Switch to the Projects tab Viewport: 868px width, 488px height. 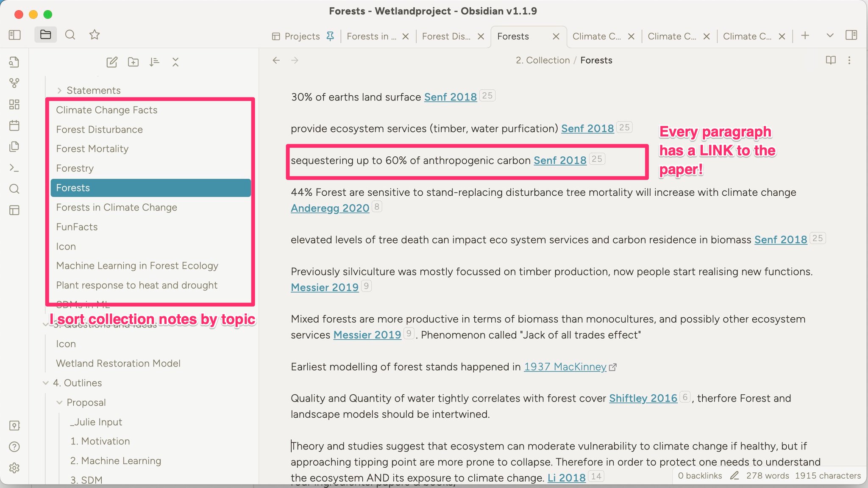(302, 36)
